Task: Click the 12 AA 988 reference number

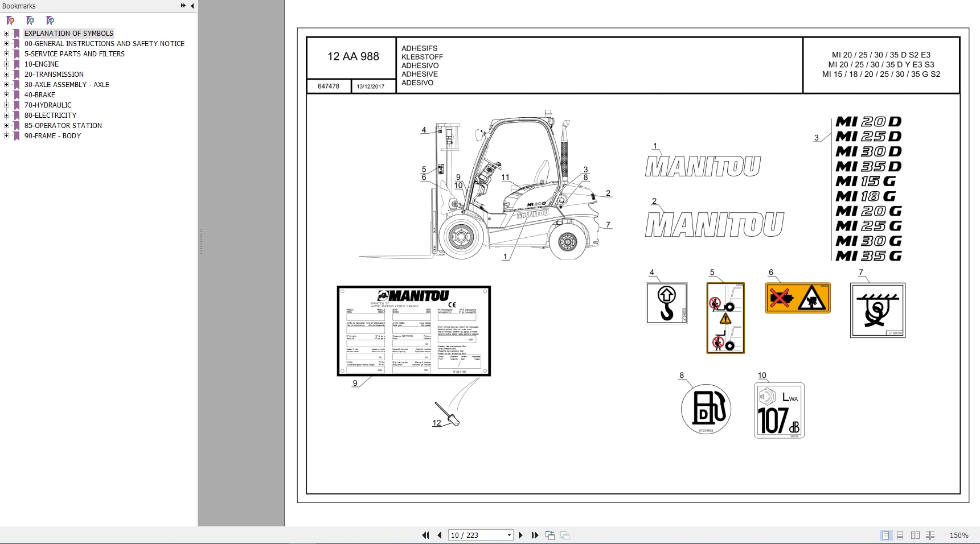Action: (x=353, y=56)
